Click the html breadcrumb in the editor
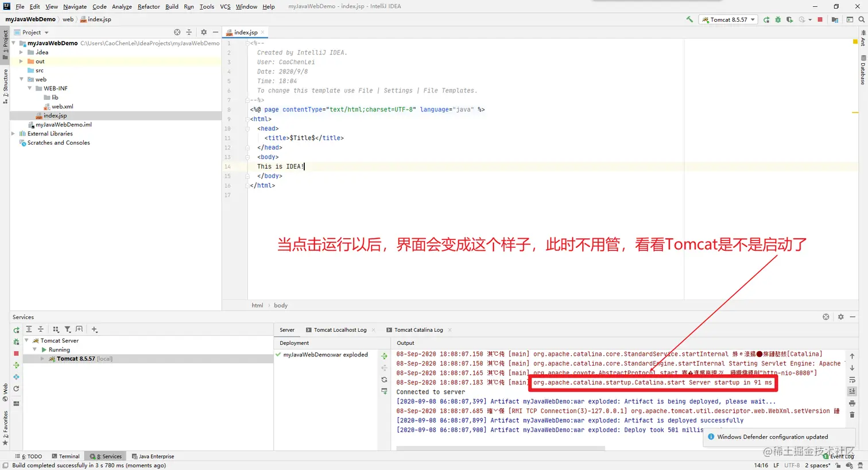Image resolution: width=868 pixels, height=470 pixels. (x=257, y=305)
